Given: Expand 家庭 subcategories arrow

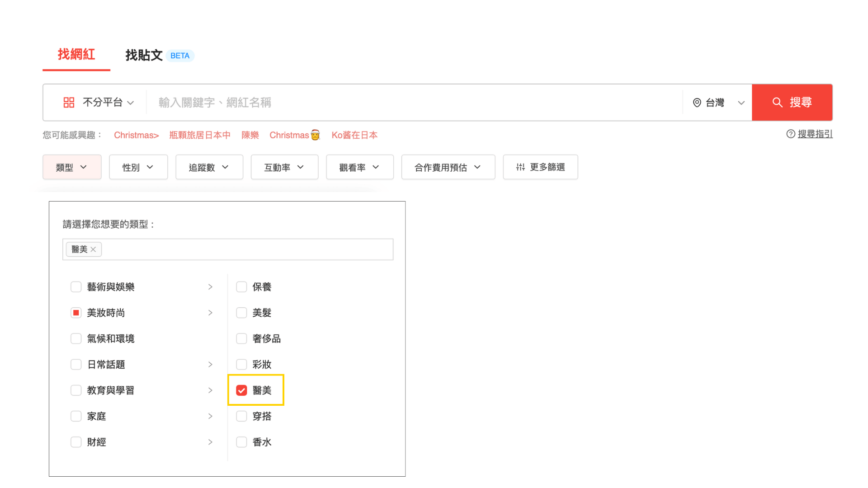Looking at the screenshot, I should click(x=210, y=416).
